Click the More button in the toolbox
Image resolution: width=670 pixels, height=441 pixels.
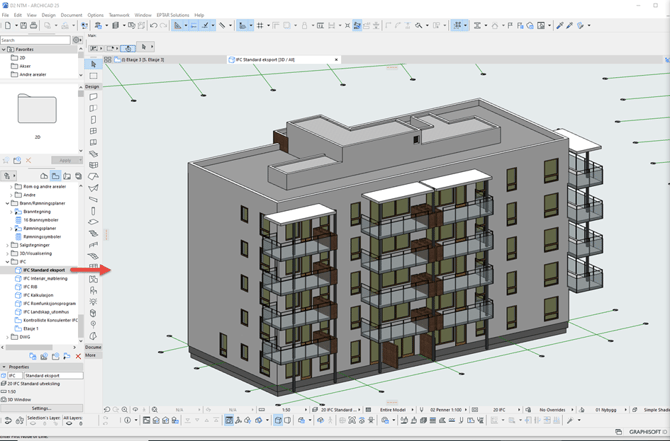(x=91, y=356)
